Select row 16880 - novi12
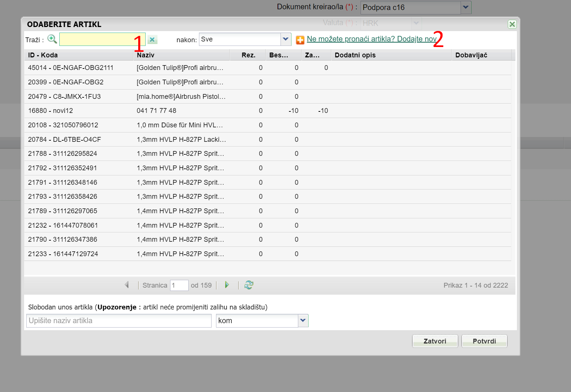Viewport: 571px width, 392px height. [x=268, y=111]
